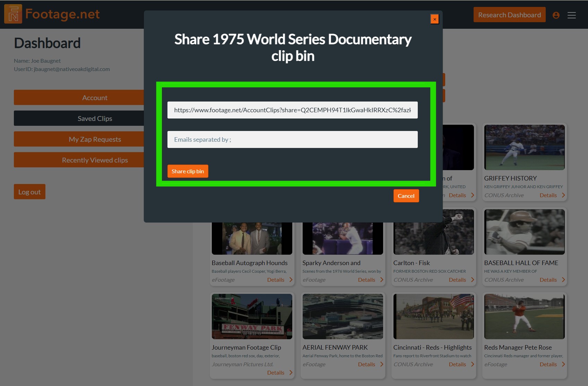Focus the emails input field
Screen dimensions: 588x386
(292, 139)
